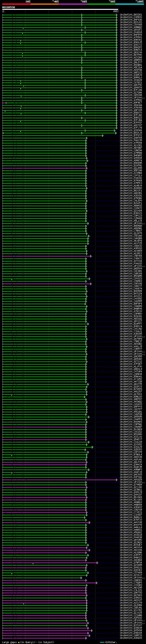Select hit label UniRef100_Q0BTK8

(131, 138)
